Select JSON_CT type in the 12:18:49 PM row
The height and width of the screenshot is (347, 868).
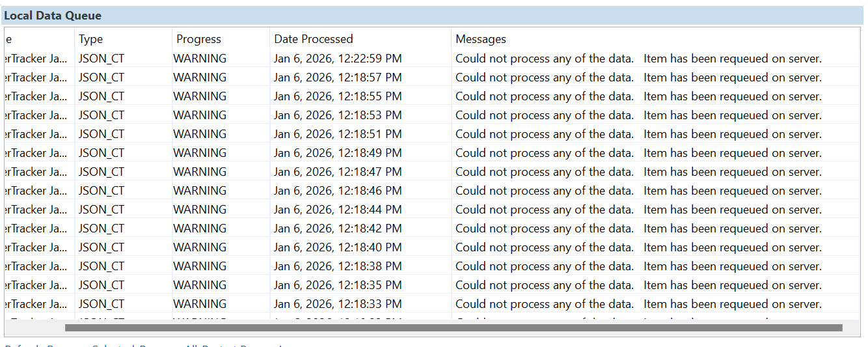point(102,153)
